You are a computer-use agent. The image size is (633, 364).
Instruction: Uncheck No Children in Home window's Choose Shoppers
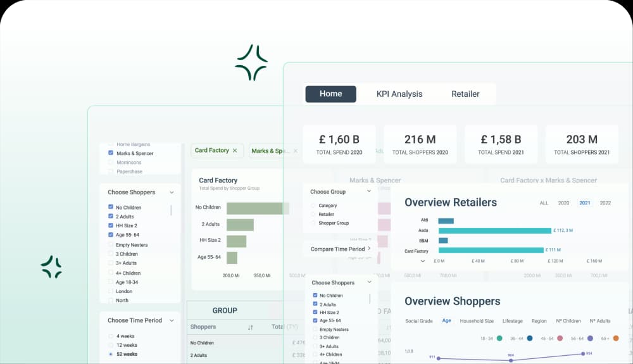tap(315, 296)
